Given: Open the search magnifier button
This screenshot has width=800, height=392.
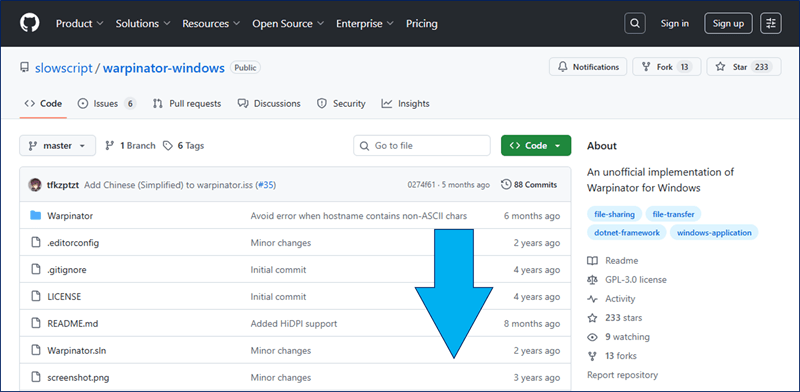Looking at the screenshot, I should click(x=635, y=23).
